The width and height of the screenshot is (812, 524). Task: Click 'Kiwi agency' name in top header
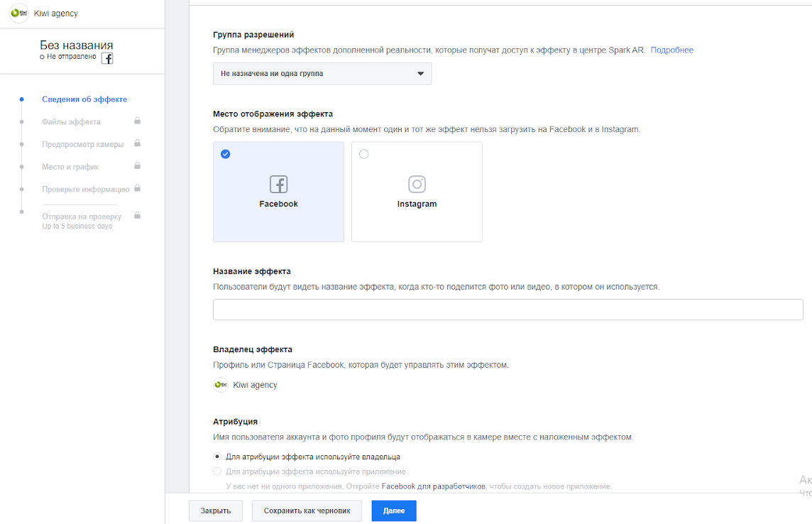pyautogui.click(x=56, y=13)
